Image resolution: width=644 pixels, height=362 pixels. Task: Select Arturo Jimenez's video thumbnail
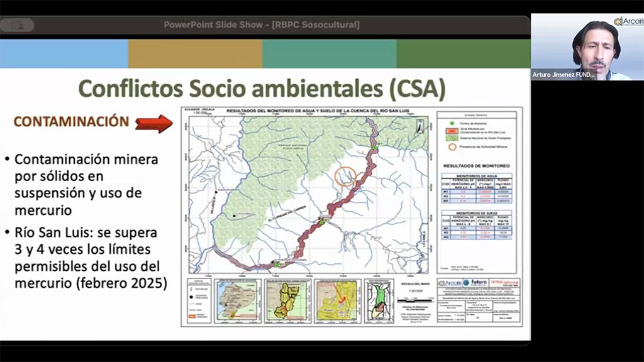[x=587, y=47]
